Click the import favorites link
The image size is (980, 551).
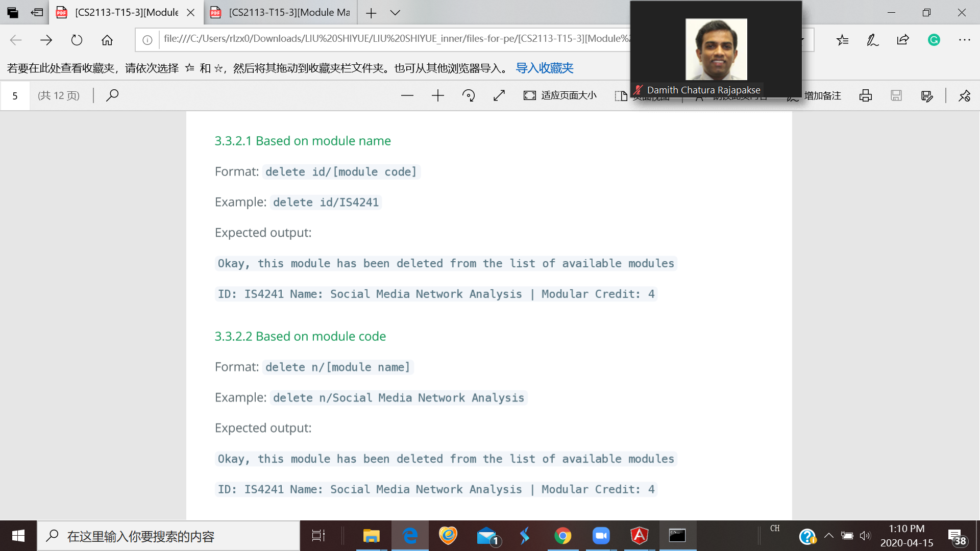click(544, 68)
